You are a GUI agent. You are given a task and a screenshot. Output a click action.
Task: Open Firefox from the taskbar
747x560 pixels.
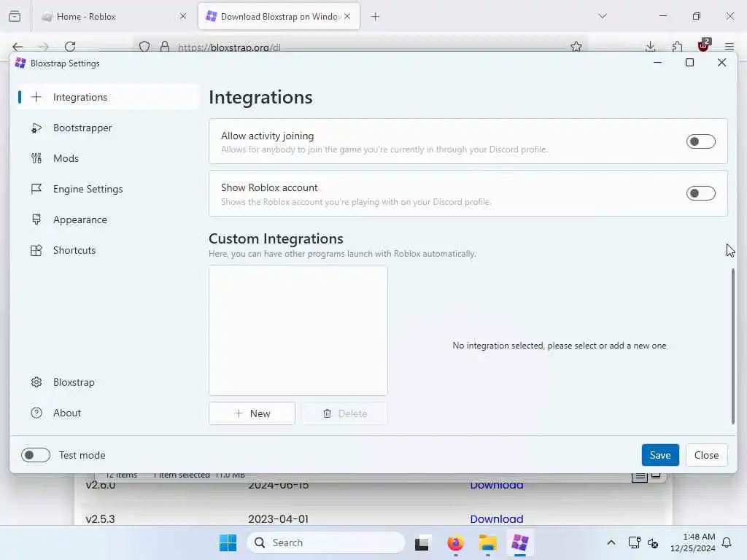tap(455, 542)
